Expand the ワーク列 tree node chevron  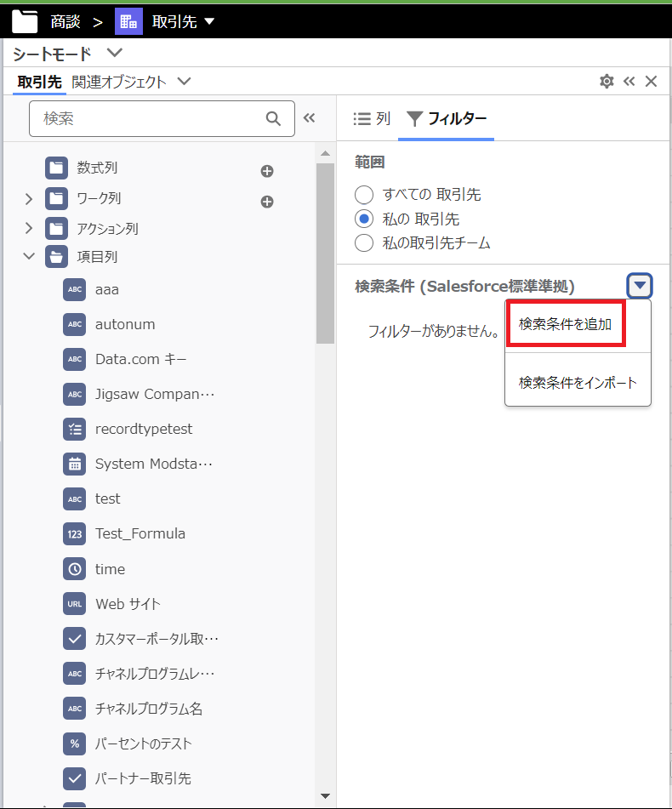pos(29,199)
